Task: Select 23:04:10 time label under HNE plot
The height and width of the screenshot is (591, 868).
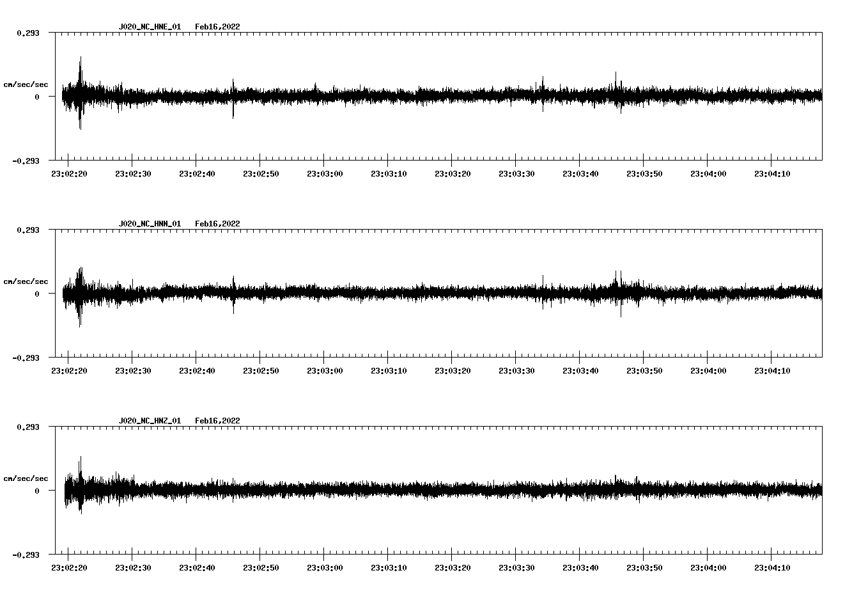Action: tap(772, 174)
